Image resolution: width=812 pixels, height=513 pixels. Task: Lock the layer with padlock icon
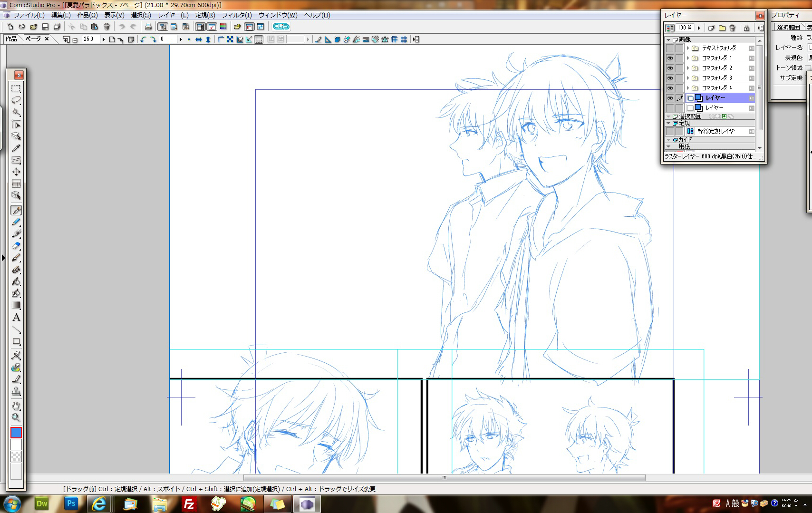(x=746, y=28)
